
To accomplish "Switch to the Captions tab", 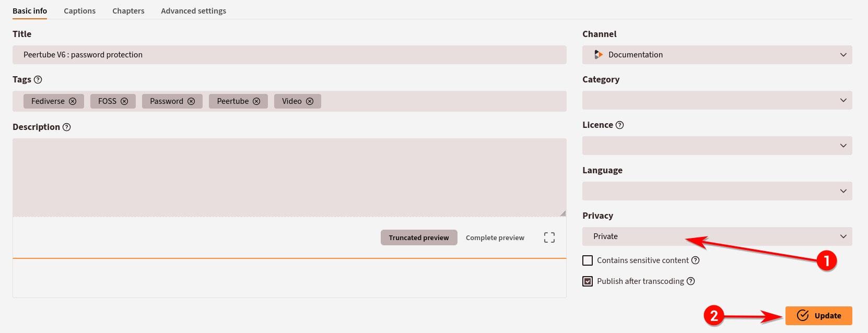I will tap(79, 11).
